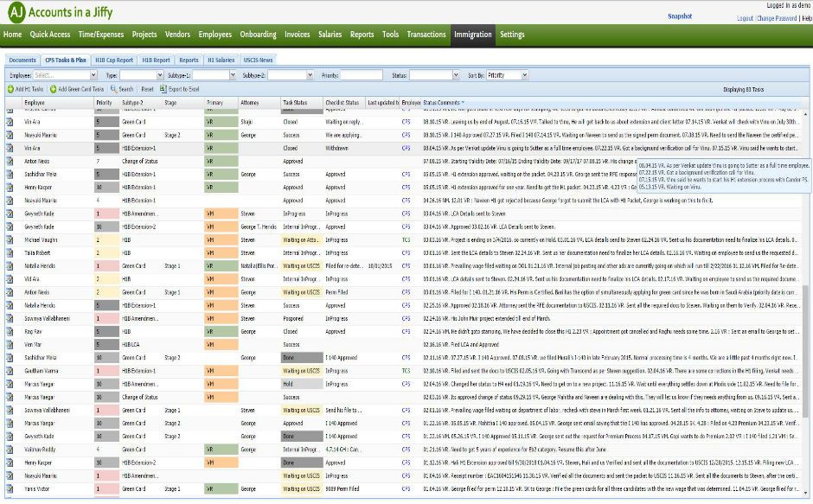Open edit icon for Gautham Varma row
The width and height of the screenshot is (813, 504).
coord(10,371)
